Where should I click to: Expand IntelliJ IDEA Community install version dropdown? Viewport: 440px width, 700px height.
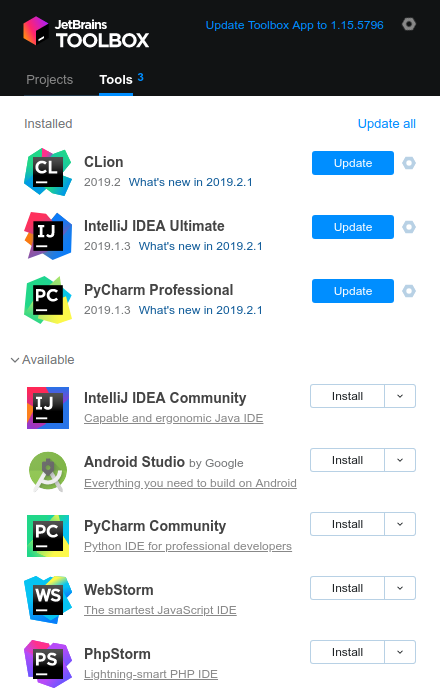tap(400, 396)
